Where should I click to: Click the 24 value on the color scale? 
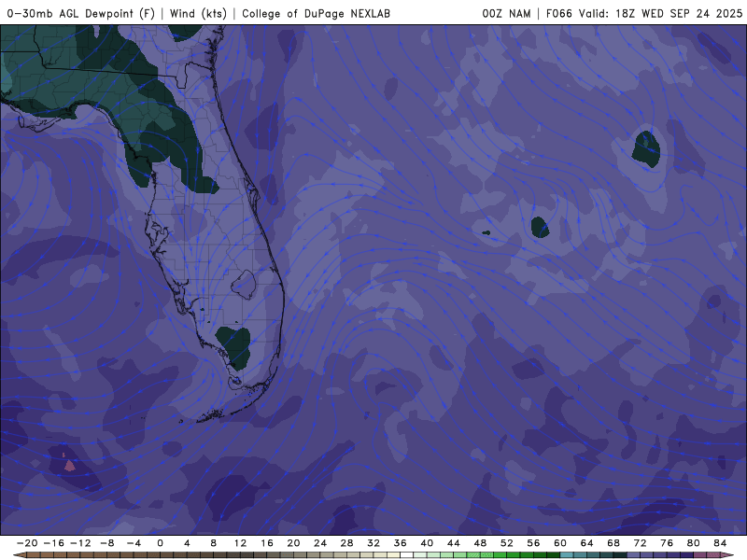tap(320, 543)
